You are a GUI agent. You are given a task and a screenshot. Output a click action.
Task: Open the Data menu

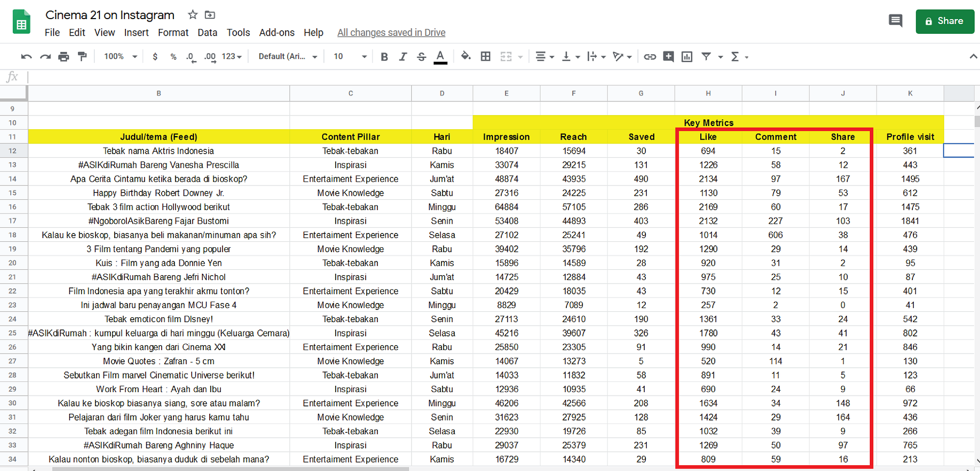click(207, 33)
